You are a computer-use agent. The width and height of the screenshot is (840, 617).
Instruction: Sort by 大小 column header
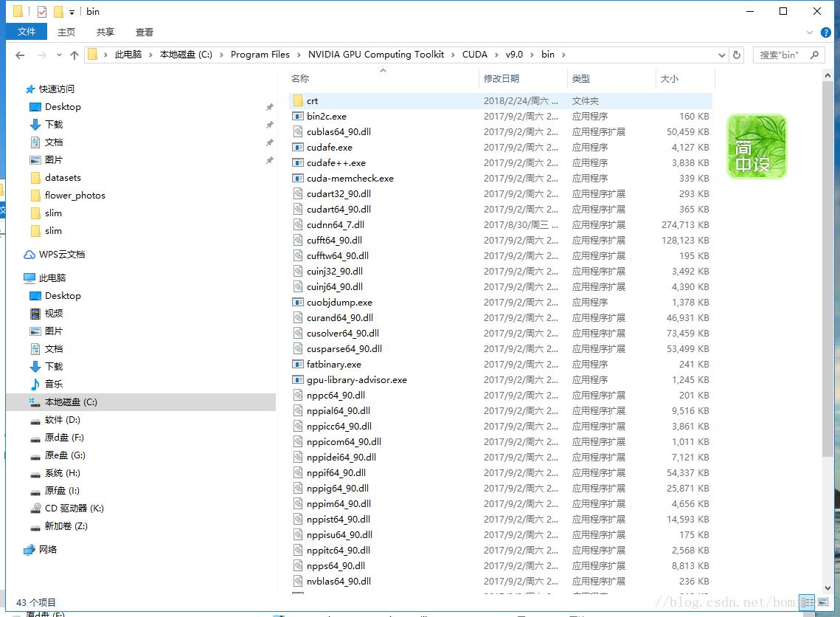click(669, 78)
